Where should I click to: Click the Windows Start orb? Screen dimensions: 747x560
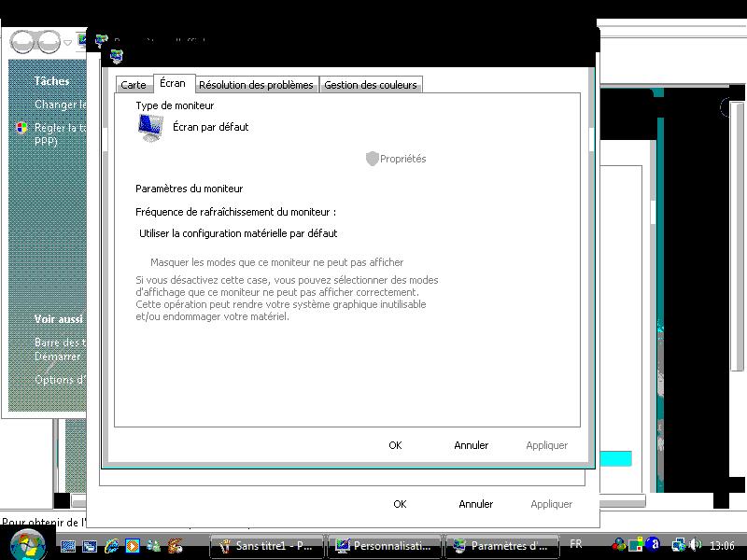(26, 543)
